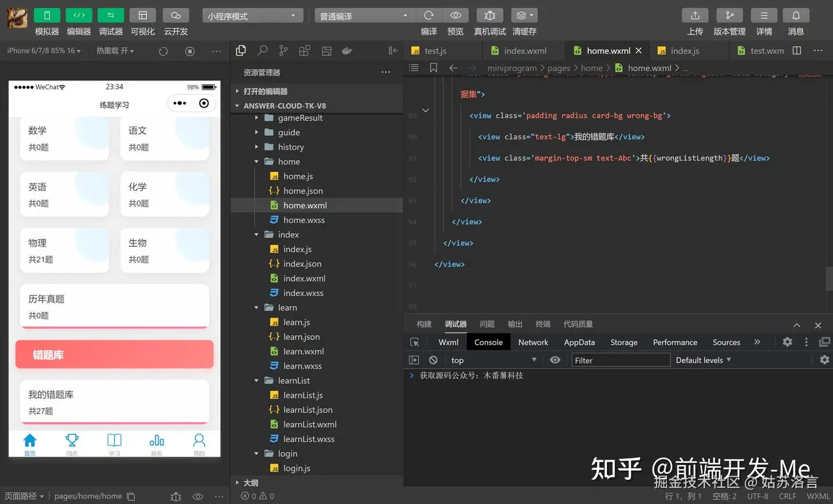Show more devtools tabs chevron

757,342
